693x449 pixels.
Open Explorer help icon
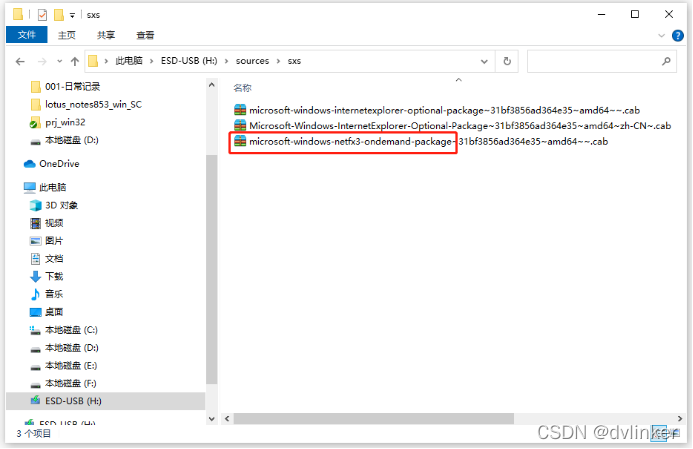678,35
